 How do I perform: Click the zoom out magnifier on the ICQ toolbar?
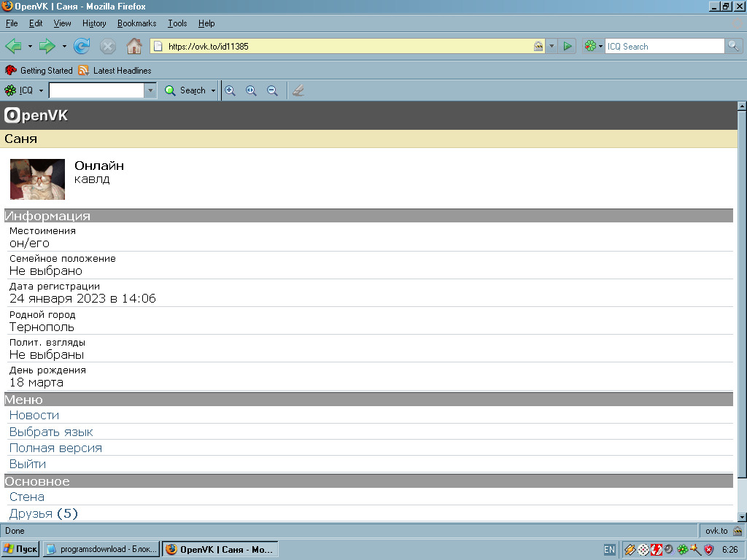coord(272,90)
